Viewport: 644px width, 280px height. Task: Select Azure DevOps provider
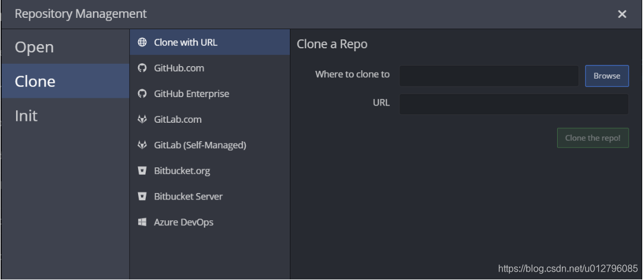click(x=210, y=222)
